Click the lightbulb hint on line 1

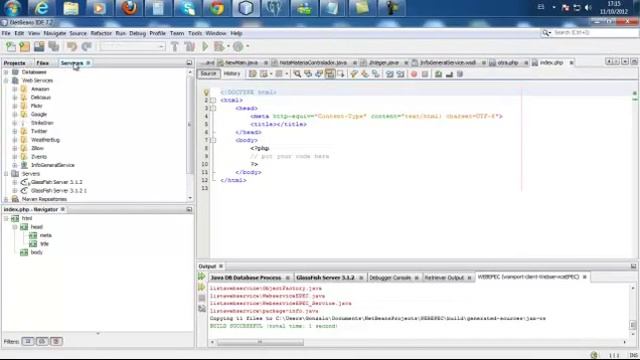click(x=206, y=92)
